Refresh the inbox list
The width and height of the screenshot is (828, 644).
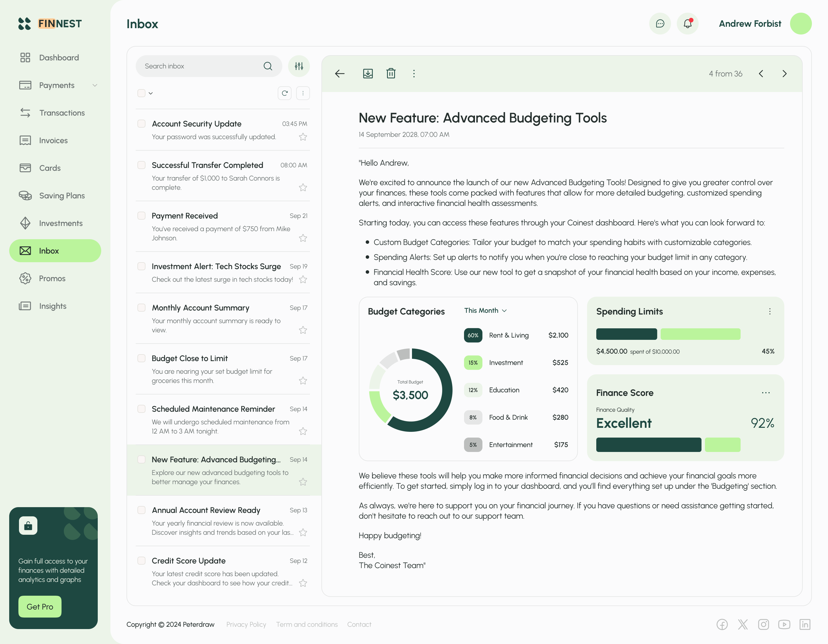pyautogui.click(x=284, y=93)
